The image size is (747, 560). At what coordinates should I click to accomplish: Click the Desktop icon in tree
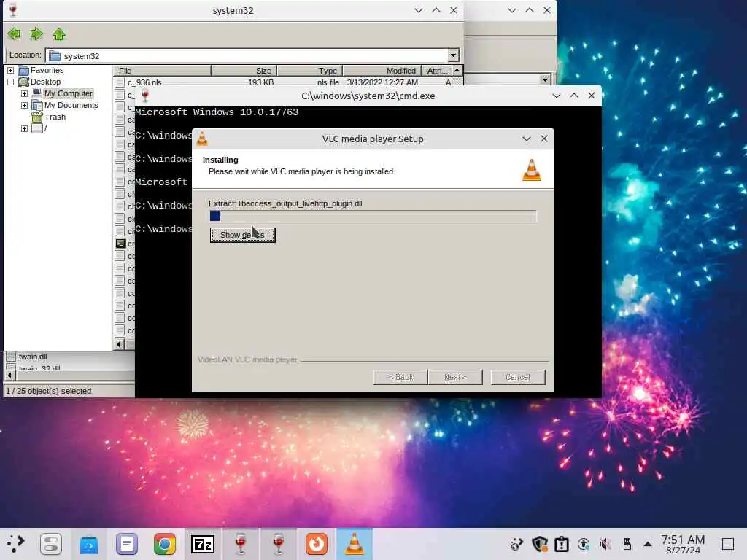pyautogui.click(x=23, y=82)
